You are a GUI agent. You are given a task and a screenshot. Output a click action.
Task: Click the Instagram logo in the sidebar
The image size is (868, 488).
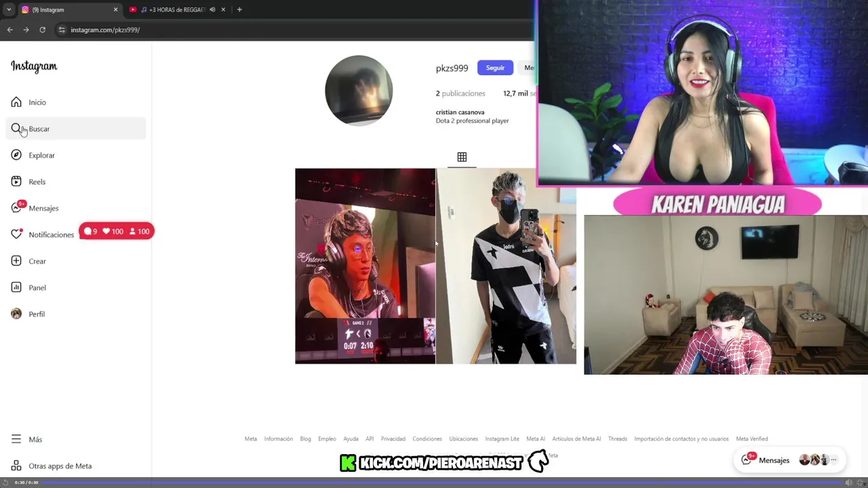34,66
